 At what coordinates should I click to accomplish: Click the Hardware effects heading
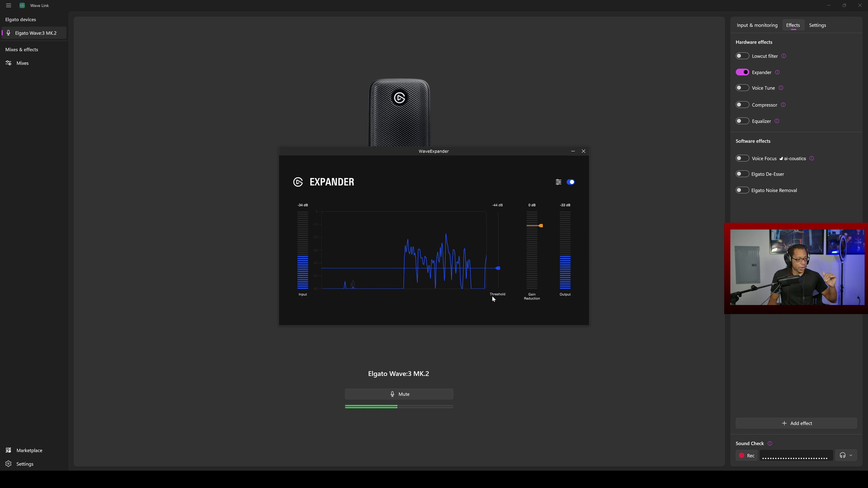tap(754, 42)
